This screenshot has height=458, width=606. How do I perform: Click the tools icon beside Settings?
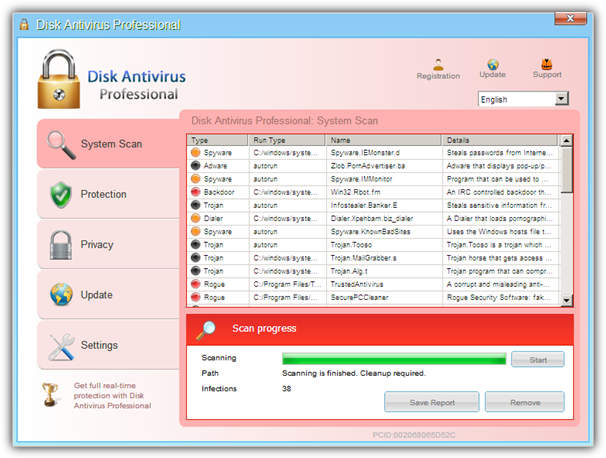[61, 345]
